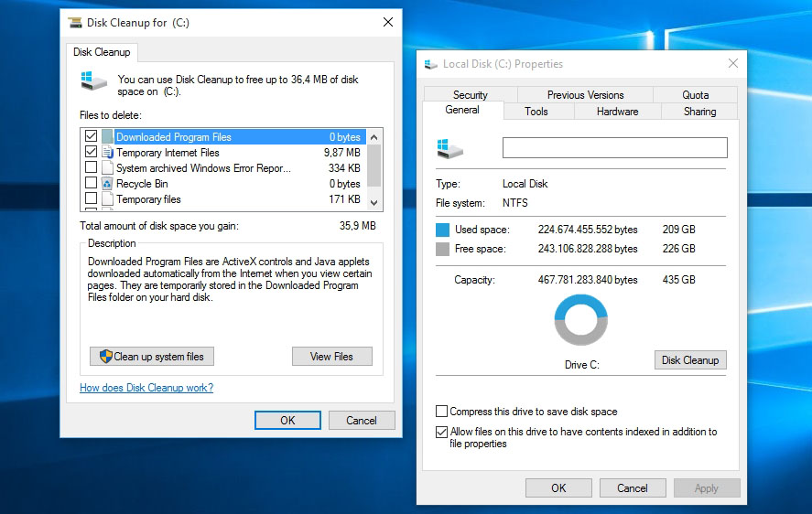This screenshot has height=514, width=812.
Task: Click the Downloaded Program Files row icon
Action: [x=107, y=136]
